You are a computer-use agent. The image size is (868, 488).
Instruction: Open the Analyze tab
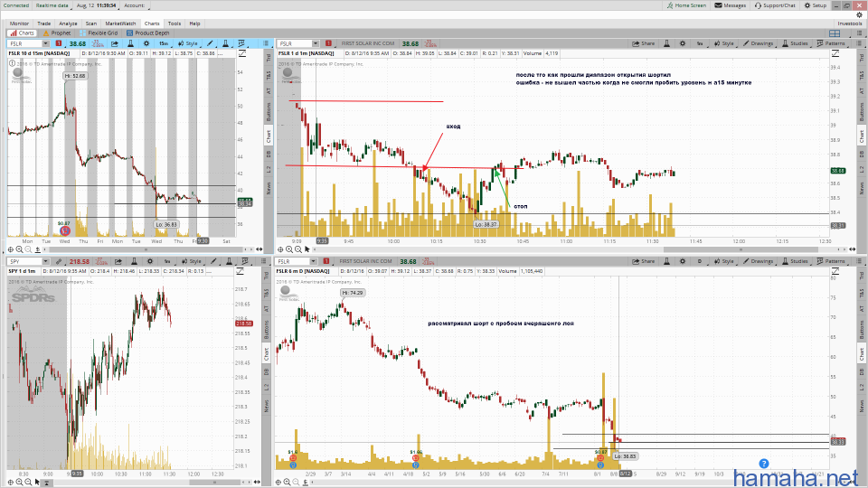pyautogui.click(x=68, y=23)
